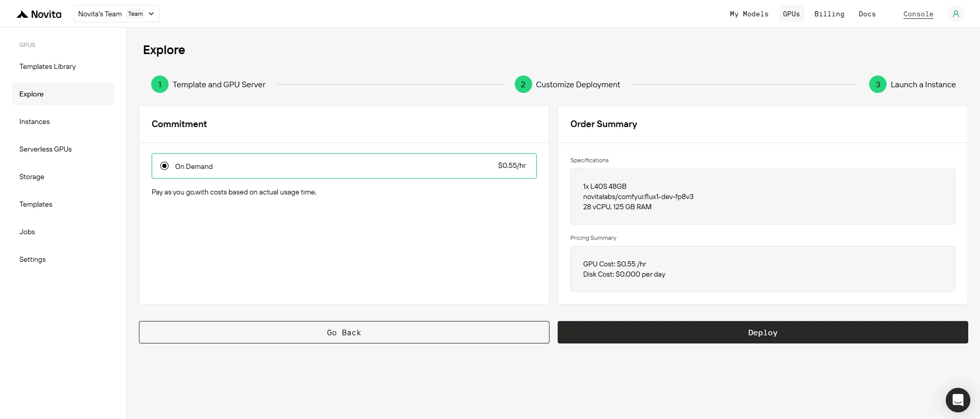Click the Pay as you go description text
This screenshot has height=419, width=980.
click(234, 192)
